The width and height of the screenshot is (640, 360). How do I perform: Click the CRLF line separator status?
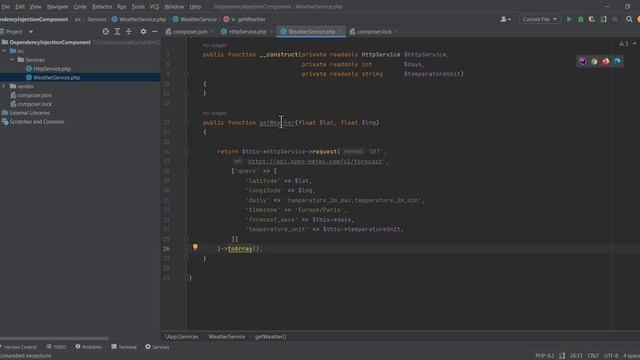pos(593,356)
